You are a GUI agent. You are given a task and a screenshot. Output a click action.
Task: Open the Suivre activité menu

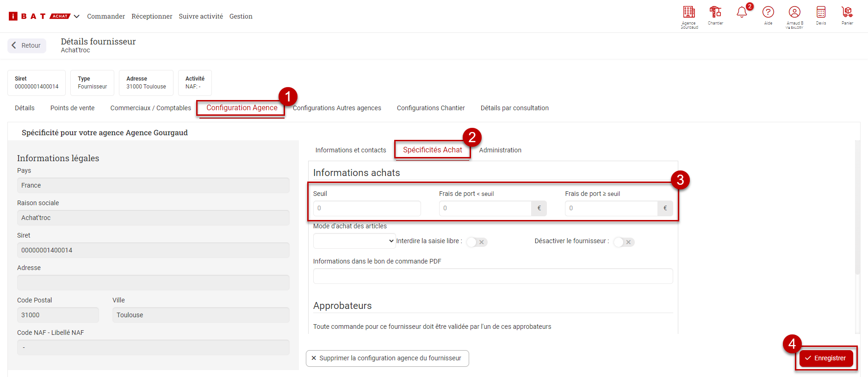click(x=201, y=16)
